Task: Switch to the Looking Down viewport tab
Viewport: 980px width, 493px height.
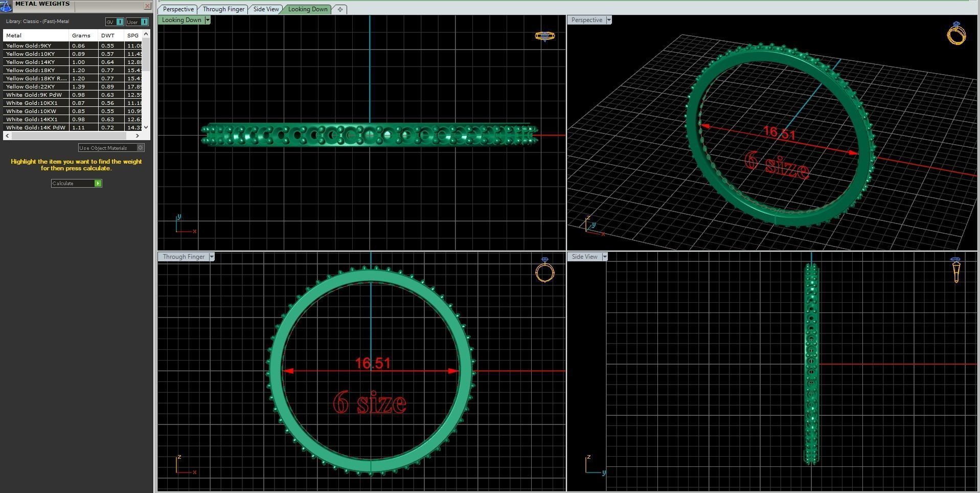Action: point(308,9)
